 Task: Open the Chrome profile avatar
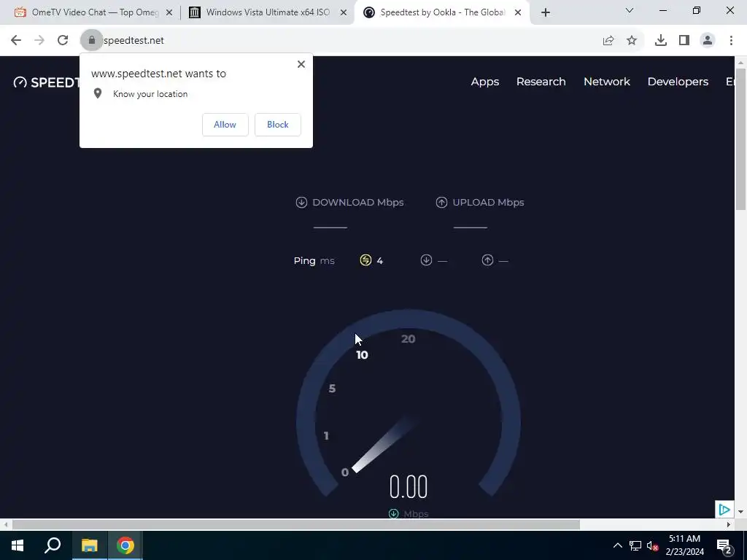[708, 41]
